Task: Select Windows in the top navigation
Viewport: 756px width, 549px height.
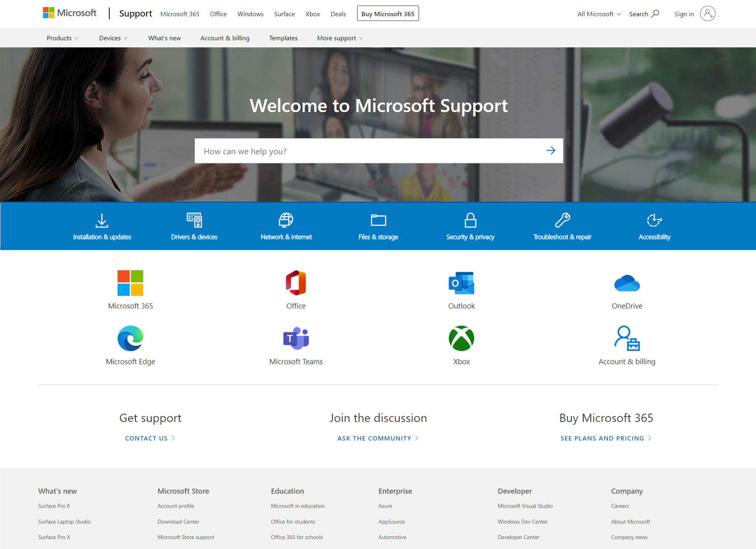Action: (x=250, y=14)
